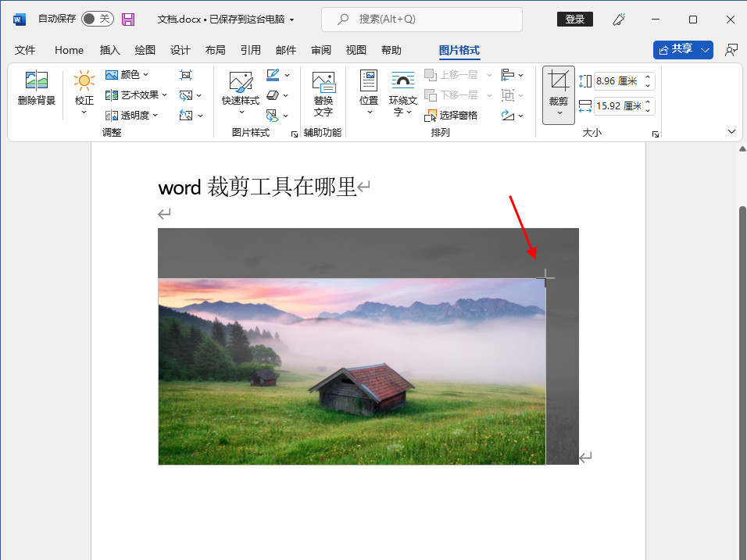Open the 文件 file menu

(x=25, y=50)
